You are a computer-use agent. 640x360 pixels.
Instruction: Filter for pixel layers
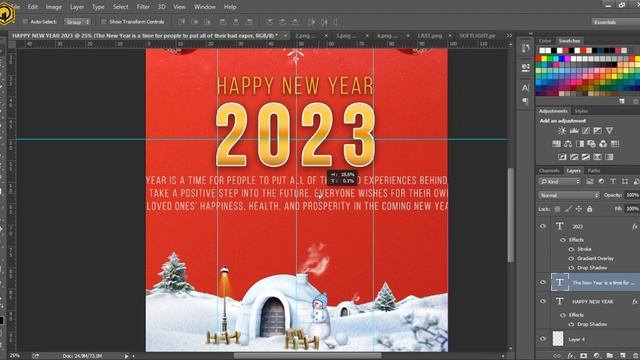(x=590, y=181)
